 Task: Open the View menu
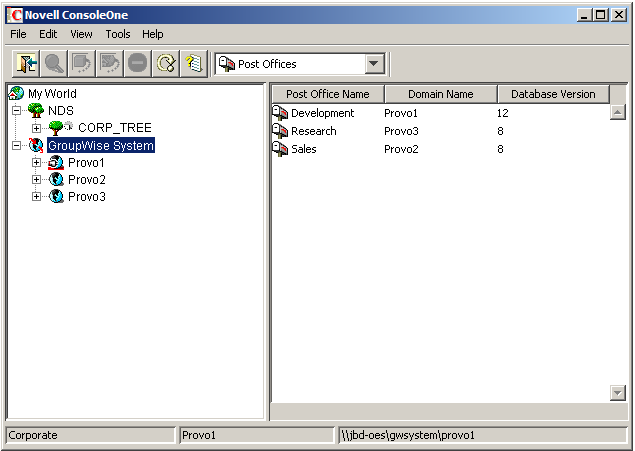(x=81, y=34)
